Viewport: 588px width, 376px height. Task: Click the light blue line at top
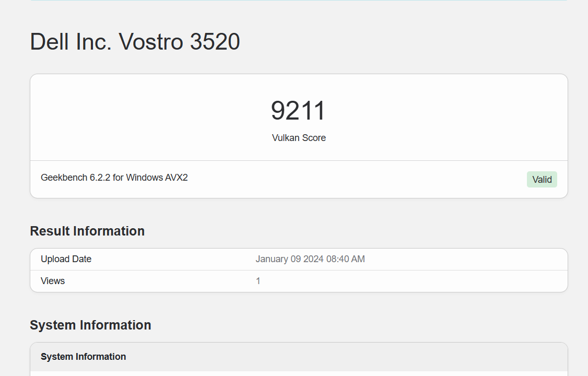299,1
